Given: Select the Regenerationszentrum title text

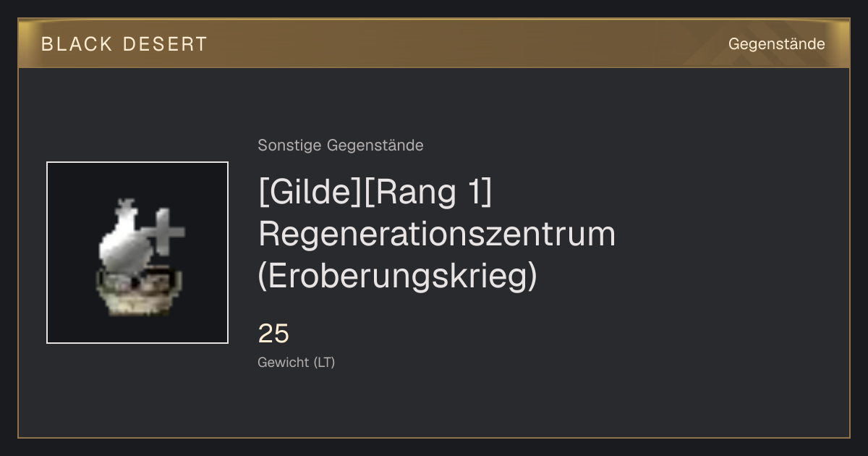Looking at the screenshot, I should 437,235.
